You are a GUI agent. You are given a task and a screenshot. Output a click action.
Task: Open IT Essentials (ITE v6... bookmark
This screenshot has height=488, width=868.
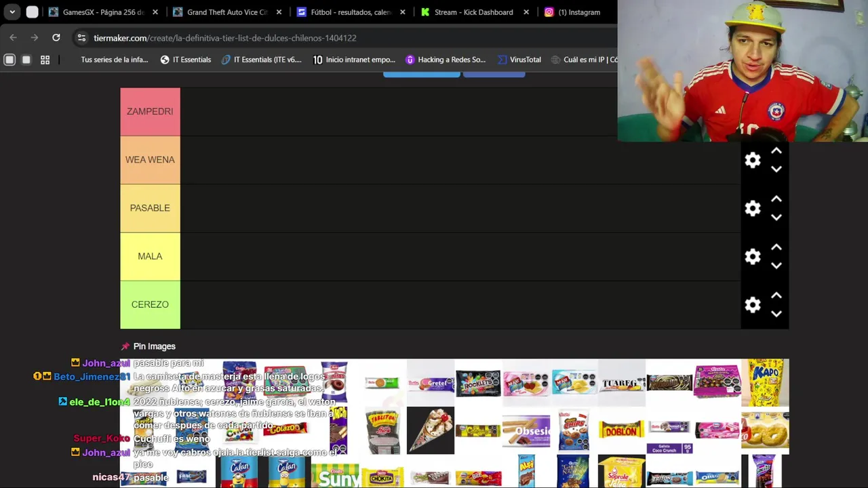point(261,60)
